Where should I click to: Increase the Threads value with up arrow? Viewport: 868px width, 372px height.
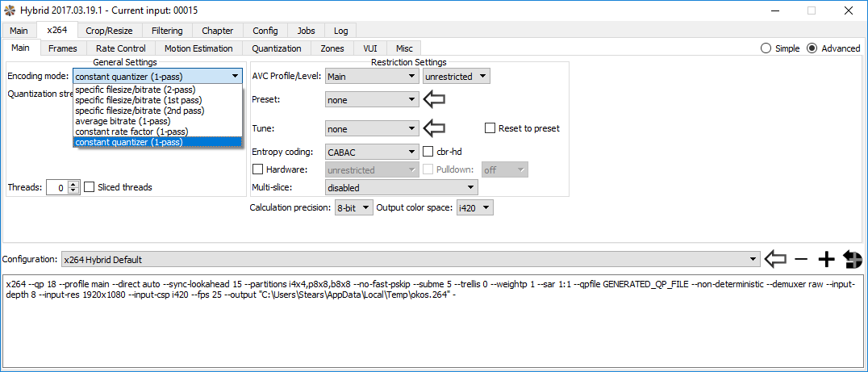(x=74, y=184)
